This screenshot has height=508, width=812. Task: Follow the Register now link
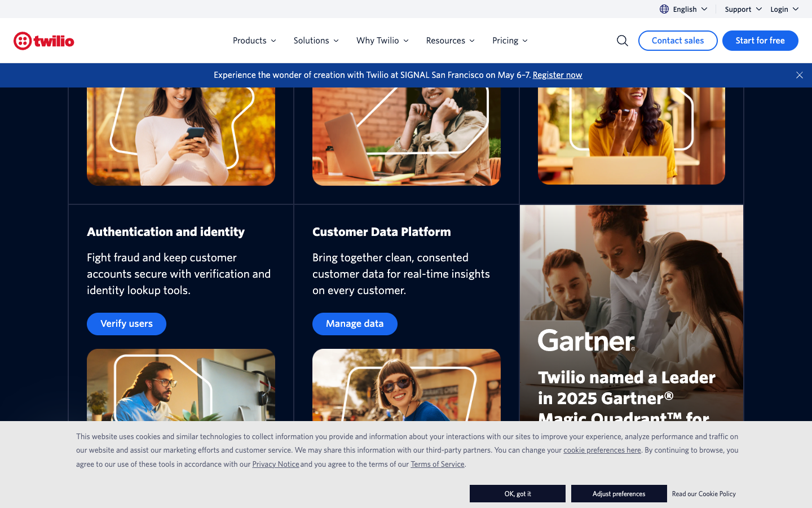[557, 75]
